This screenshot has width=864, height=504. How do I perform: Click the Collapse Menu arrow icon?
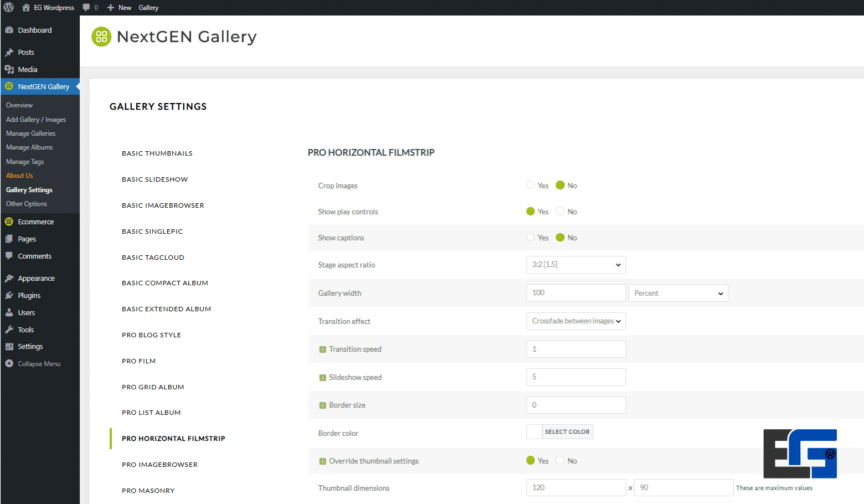tap(9, 364)
